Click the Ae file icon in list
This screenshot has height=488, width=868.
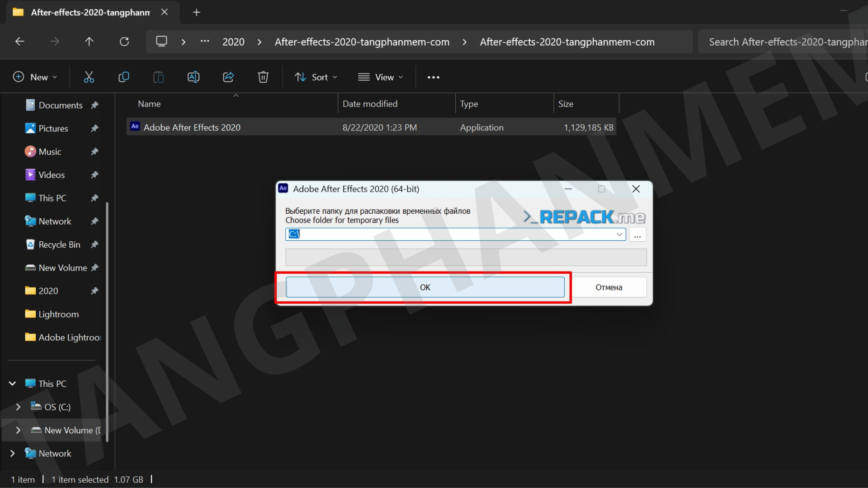coord(135,127)
